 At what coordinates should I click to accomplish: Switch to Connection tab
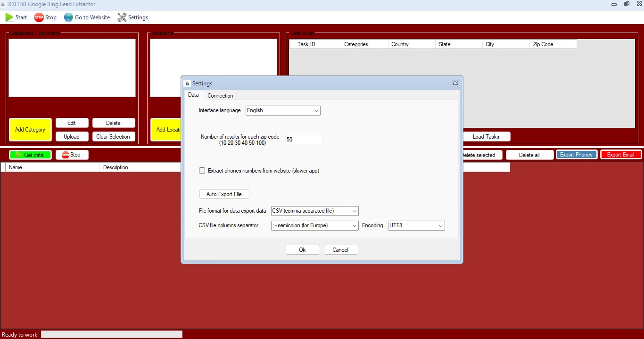click(x=220, y=96)
